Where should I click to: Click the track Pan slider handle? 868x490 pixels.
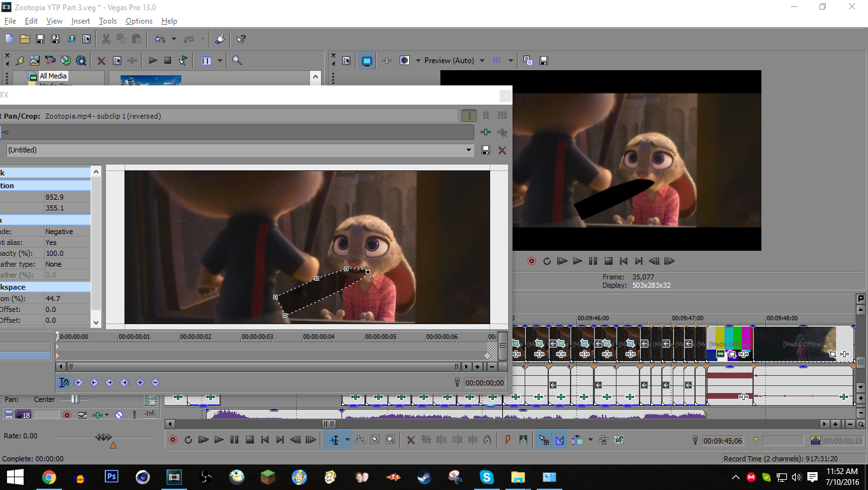[75, 399]
